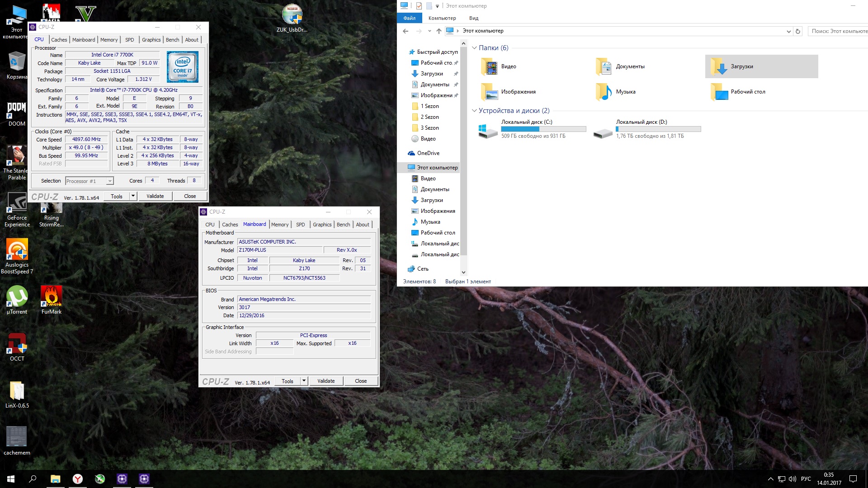
Task: Open the Компьютер ribbon tab
Action: coord(442,18)
